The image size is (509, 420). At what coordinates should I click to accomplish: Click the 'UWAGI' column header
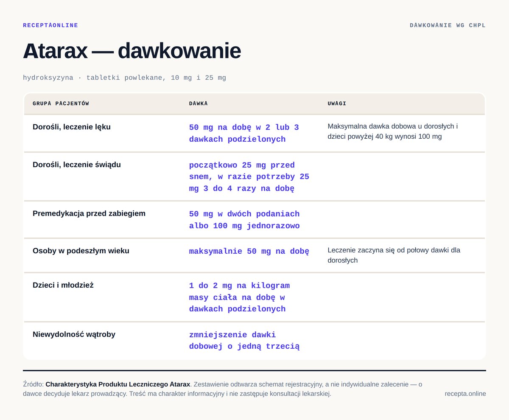[337, 104]
